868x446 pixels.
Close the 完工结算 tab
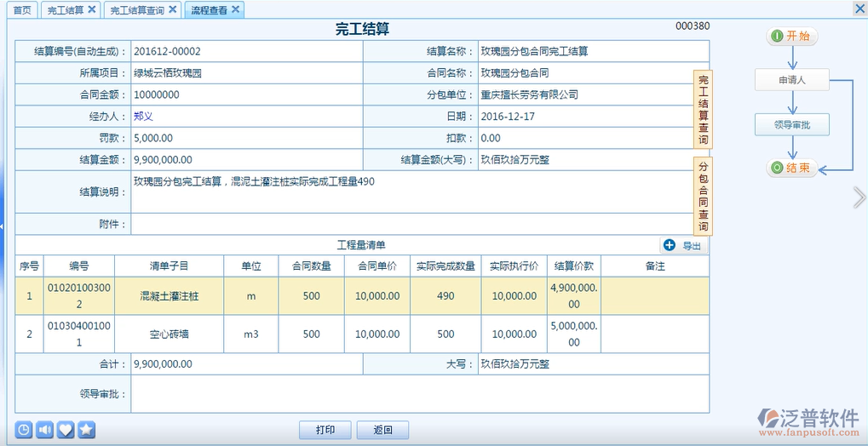click(x=92, y=9)
